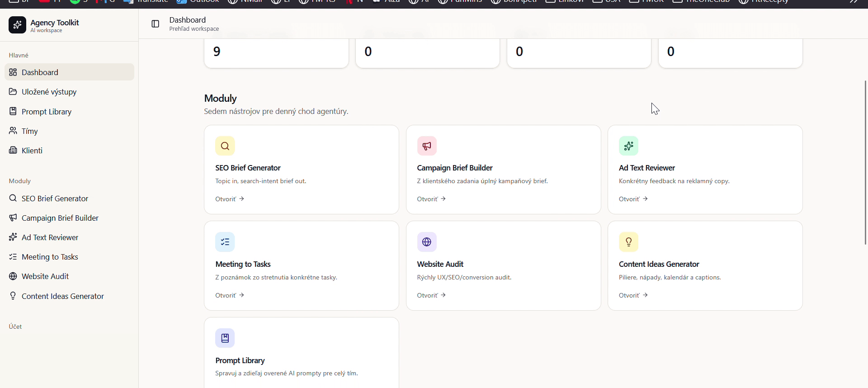Click text 'Topic in, search-intent brief out.'
Image resolution: width=868 pixels, height=388 pixels.
pos(260,181)
